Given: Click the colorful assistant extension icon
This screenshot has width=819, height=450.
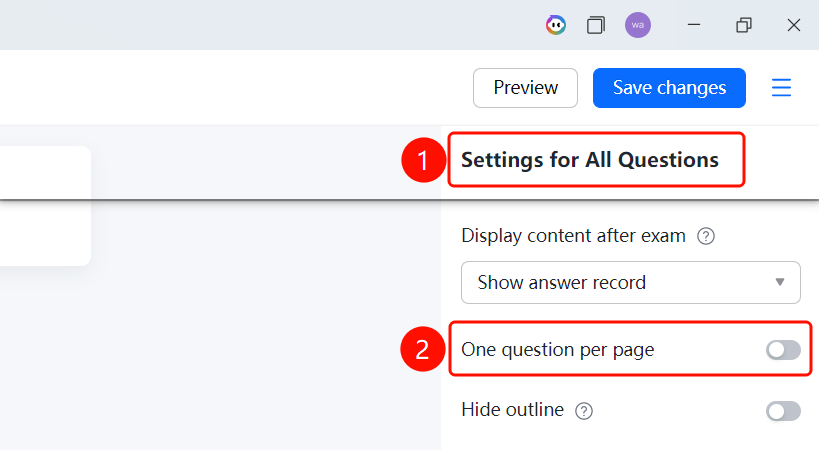Looking at the screenshot, I should coord(556,25).
